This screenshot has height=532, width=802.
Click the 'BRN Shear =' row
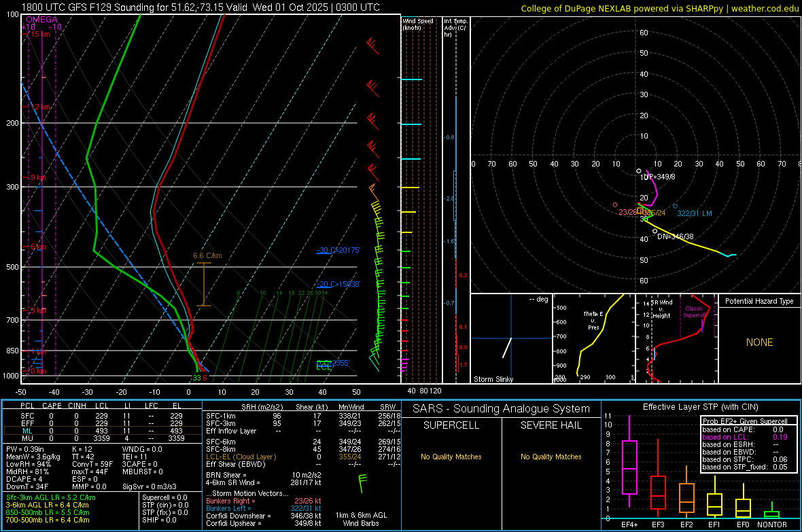coord(264,475)
